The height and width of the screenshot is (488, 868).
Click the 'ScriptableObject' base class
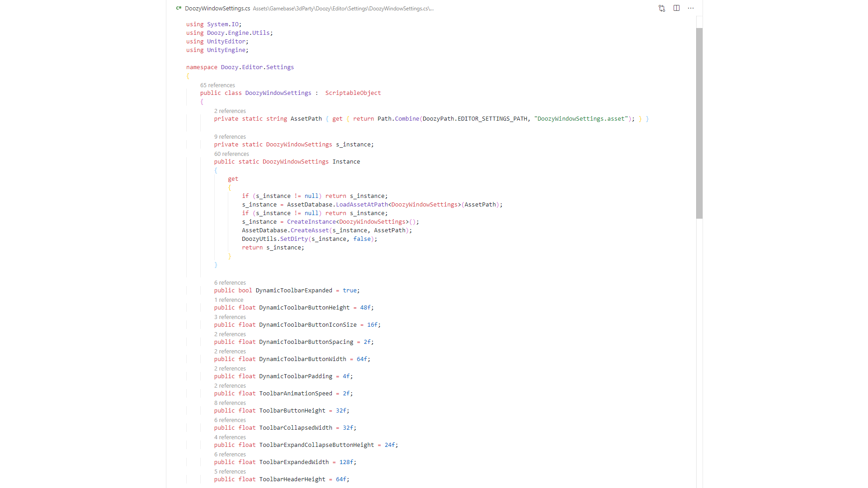(x=353, y=93)
